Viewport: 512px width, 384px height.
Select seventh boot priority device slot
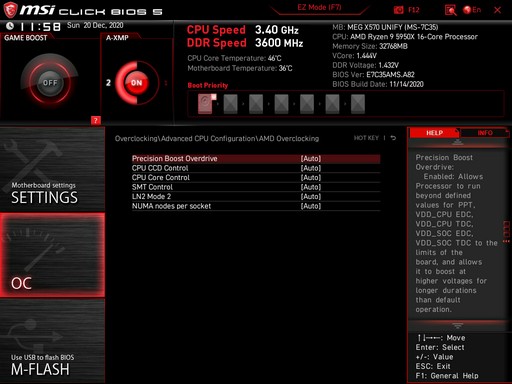coord(358,104)
